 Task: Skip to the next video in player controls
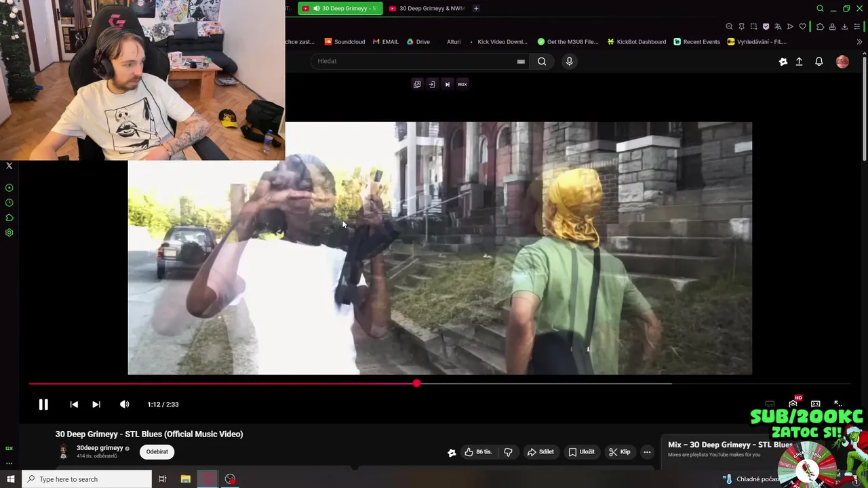pyautogui.click(x=96, y=405)
